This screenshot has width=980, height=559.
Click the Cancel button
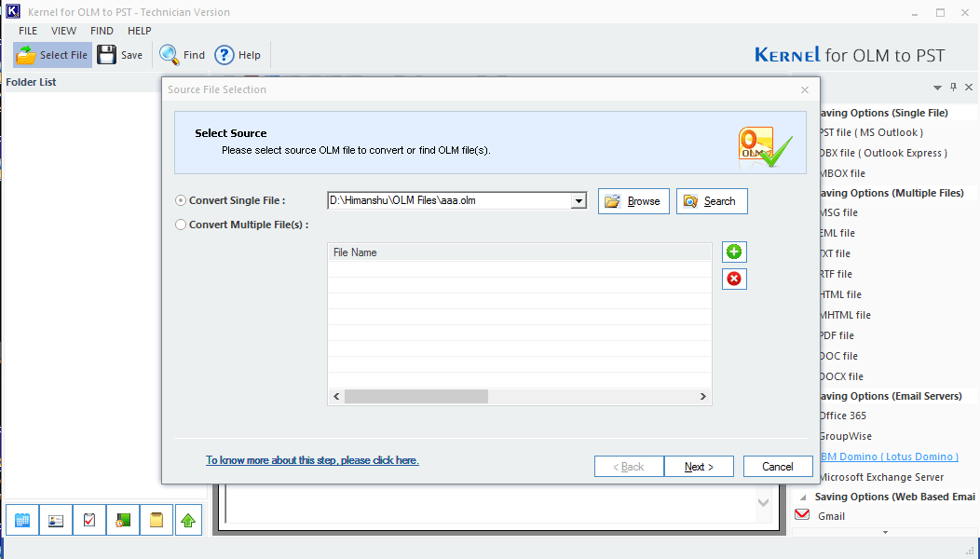(778, 467)
